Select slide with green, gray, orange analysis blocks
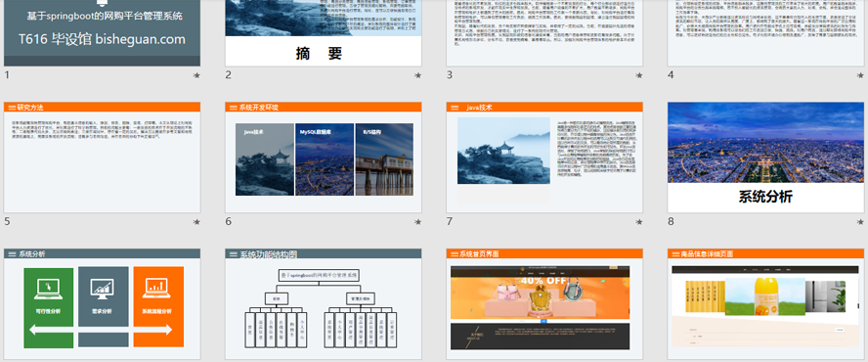 point(102,304)
